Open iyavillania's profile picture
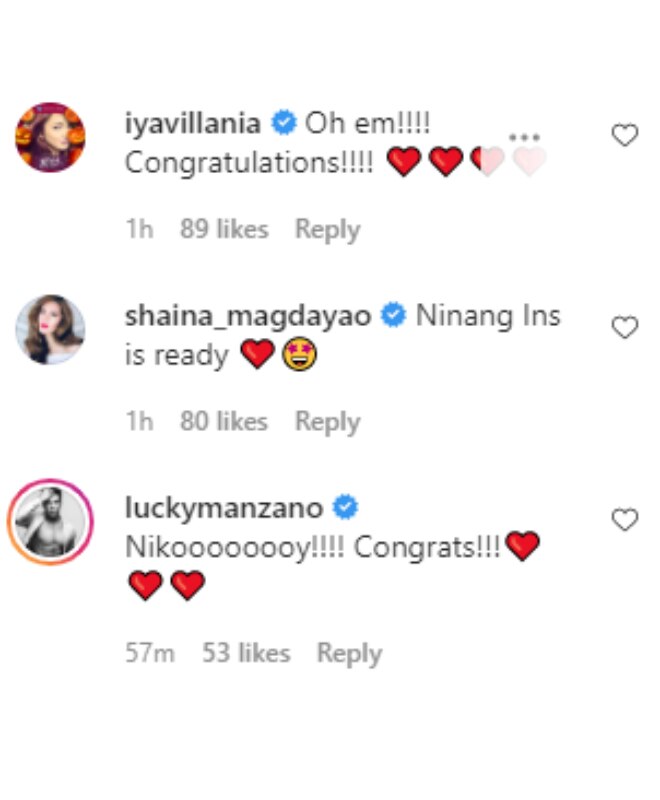This screenshot has width=660, height=800. click(50, 137)
